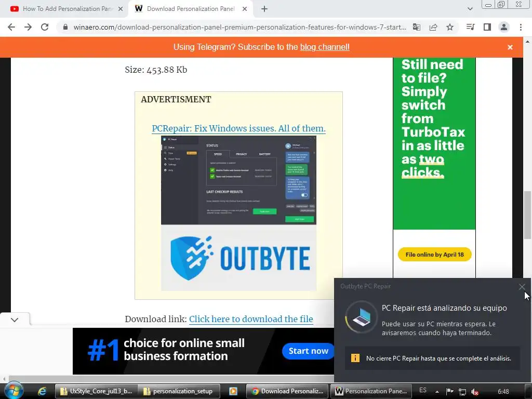
Task: Collapse the bottom ad with chevron
Action: click(x=15, y=320)
